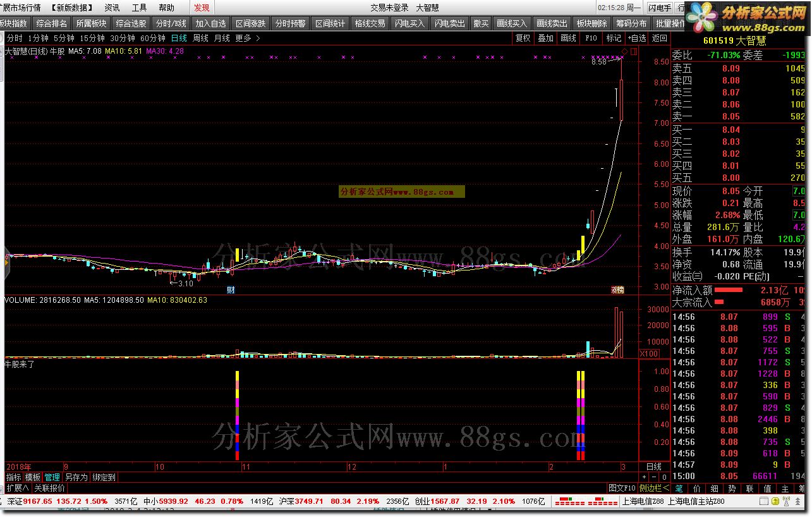
Task: Click the 综合排名 toolbar button
Action: [51, 23]
